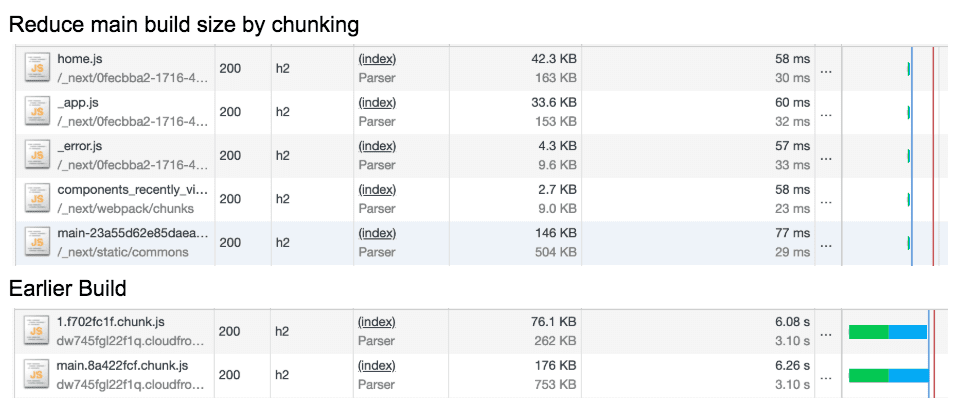Viewport: 956px width, 418px height.
Task: Click the JS file icon for _app.js
Action: pyautogui.click(x=38, y=112)
